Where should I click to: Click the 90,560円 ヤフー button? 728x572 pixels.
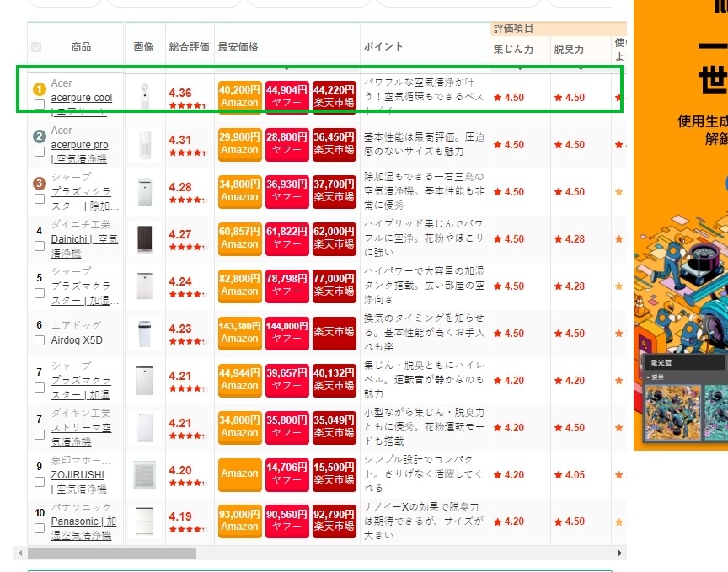pos(287,521)
